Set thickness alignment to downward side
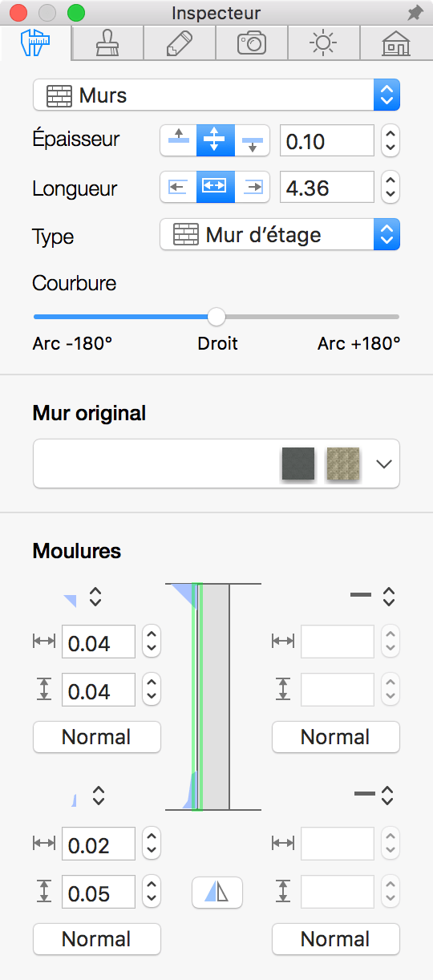This screenshot has height=980, width=433. pyautogui.click(x=253, y=140)
